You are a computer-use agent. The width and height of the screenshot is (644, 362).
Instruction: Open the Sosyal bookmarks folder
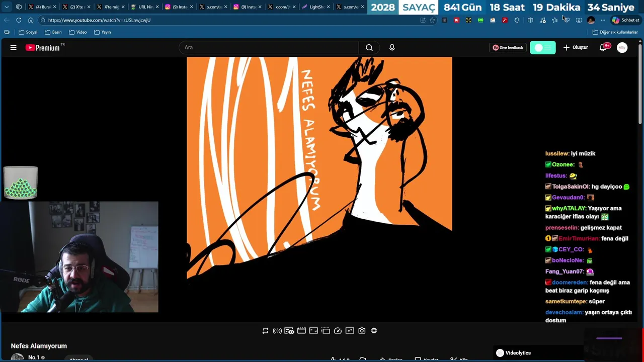28,32
